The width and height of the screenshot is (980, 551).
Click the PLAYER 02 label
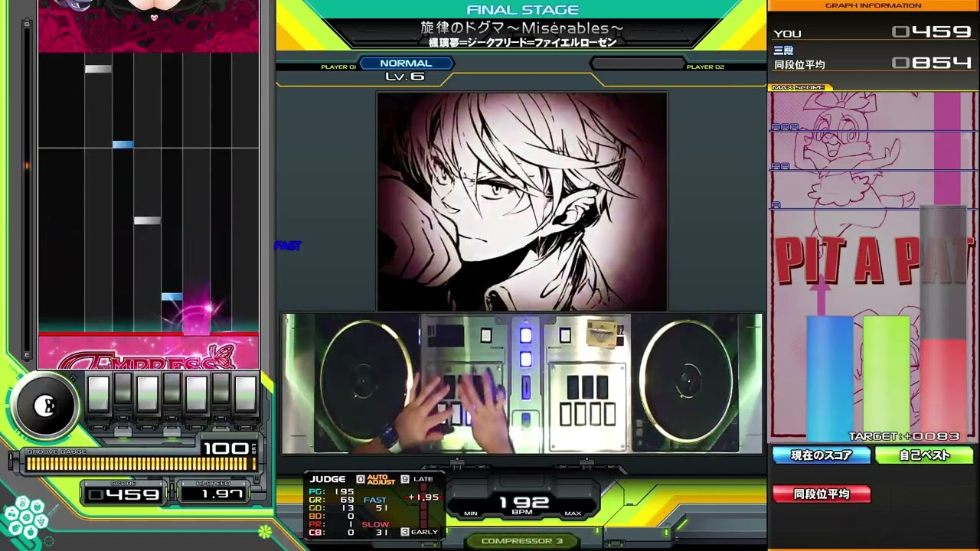705,67
